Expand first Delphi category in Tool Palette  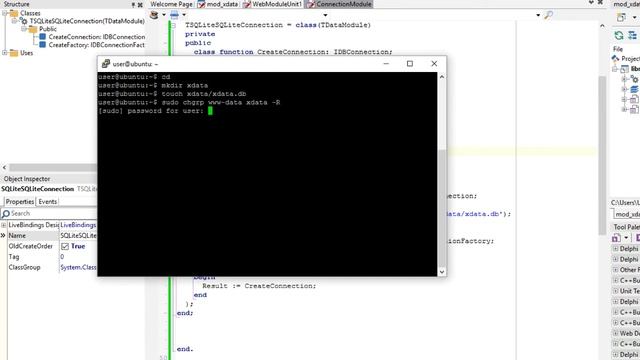click(616, 249)
